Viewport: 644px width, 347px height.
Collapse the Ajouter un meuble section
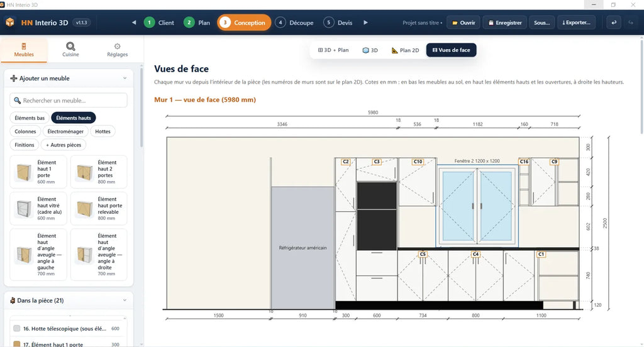click(x=125, y=78)
